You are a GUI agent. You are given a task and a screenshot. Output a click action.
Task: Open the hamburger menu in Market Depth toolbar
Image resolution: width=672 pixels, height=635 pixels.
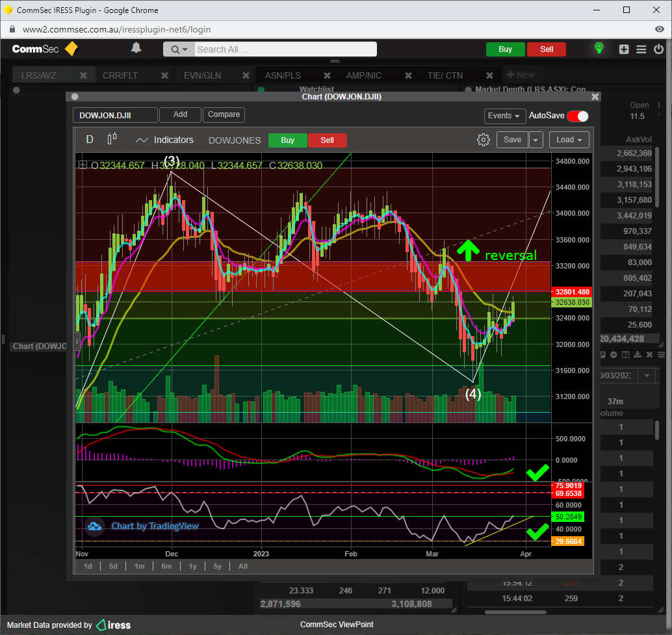point(661,354)
